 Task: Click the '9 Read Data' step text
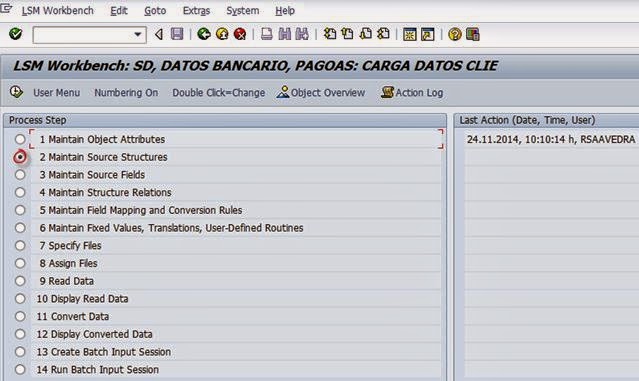point(67,281)
